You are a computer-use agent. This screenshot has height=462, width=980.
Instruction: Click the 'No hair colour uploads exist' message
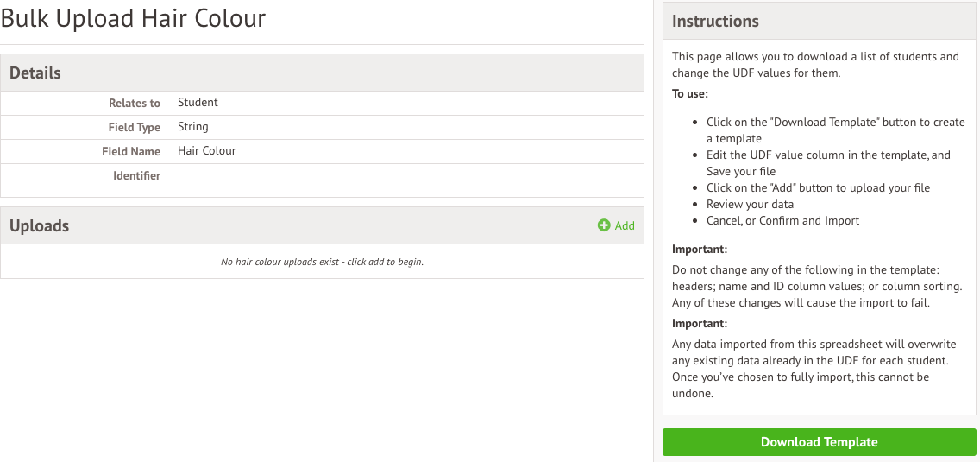322,262
